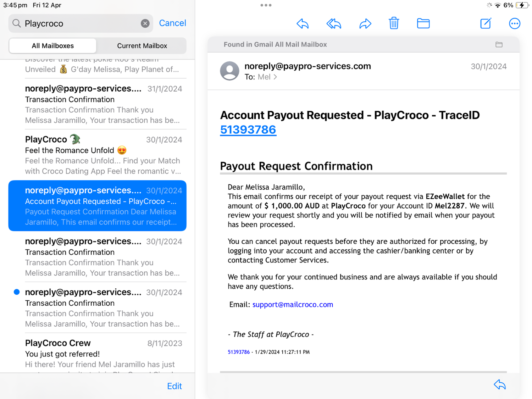The width and height of the screenshot is (532, 399).
Task: Tap the quick reply arrow at bottom right
Action: pyautogui.click(x=499, y=385)
